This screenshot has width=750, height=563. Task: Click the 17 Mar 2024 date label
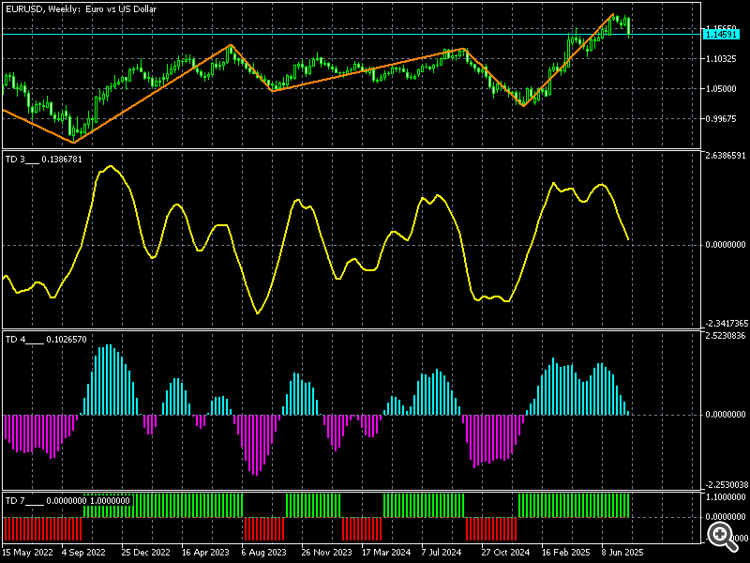point(386,552)
